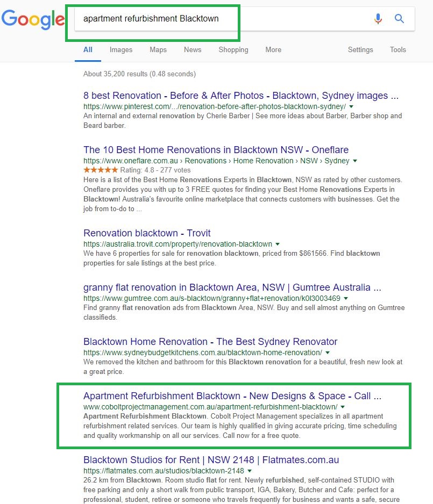The image size is (433, 504).
Task: Open the search Tools menu
Action: [398, 50]
